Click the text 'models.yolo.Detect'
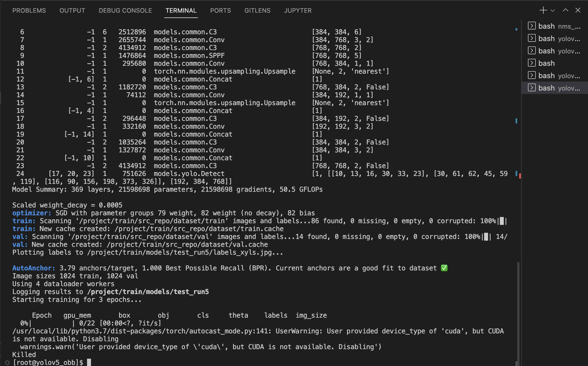Screen dimensions: 588x366 coord(189,174)
